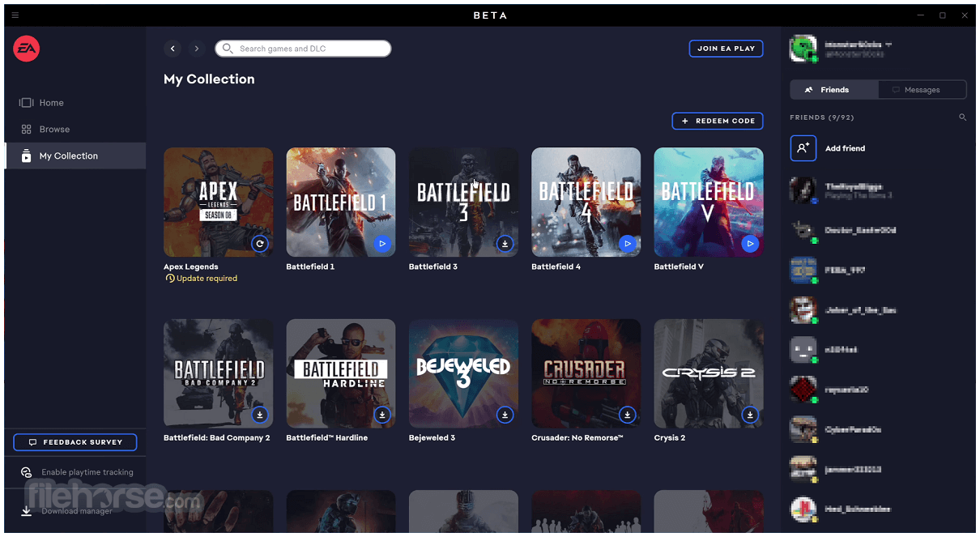Open the FEEDBACK SURVEY button
The image size is (980, 537).
tap(75, 442)
